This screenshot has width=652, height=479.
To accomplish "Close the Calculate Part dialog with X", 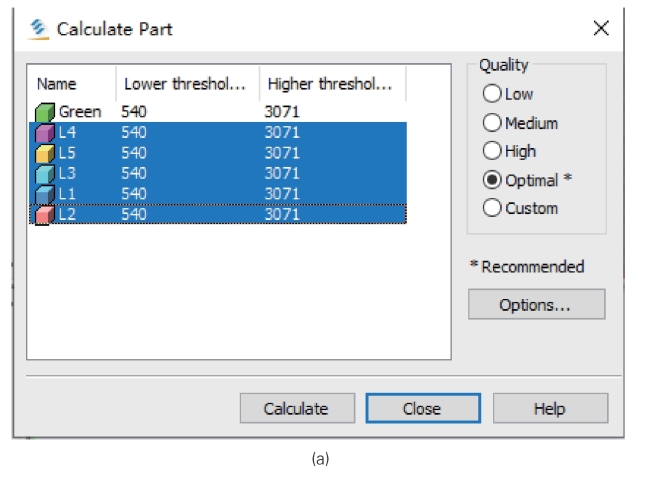I will [x=601, y=28].
